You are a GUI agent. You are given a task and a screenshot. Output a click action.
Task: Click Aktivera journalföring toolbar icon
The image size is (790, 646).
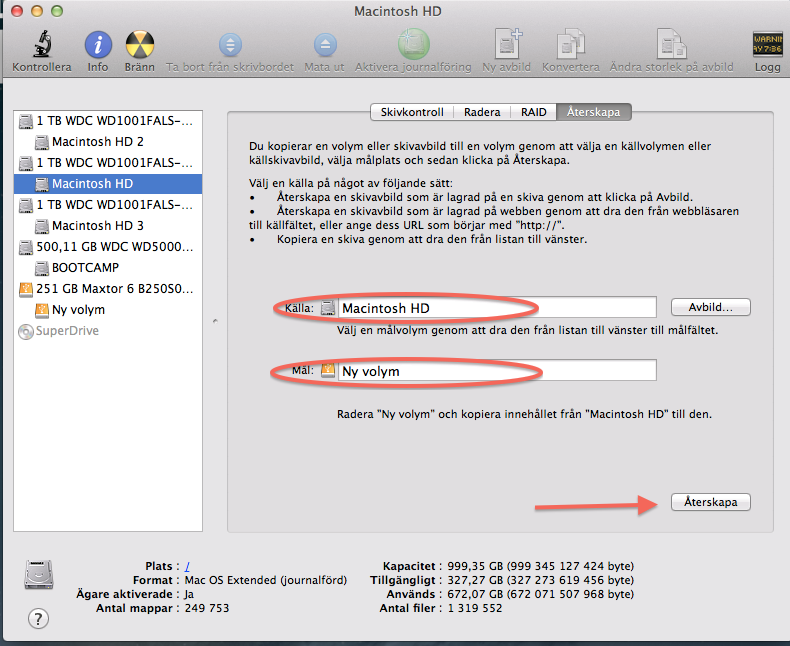[x=414, y=44]
